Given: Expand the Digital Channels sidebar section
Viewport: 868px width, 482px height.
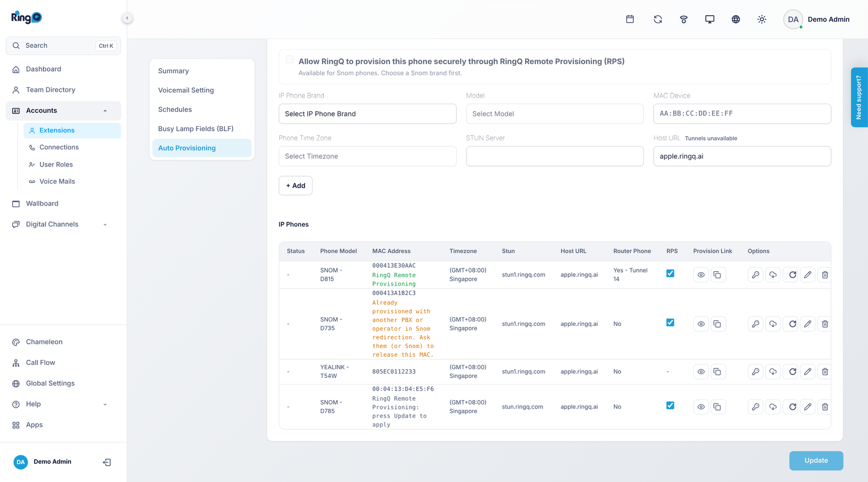Looking at the screenshot, I should pyautogui.click(x=63, y=224).
